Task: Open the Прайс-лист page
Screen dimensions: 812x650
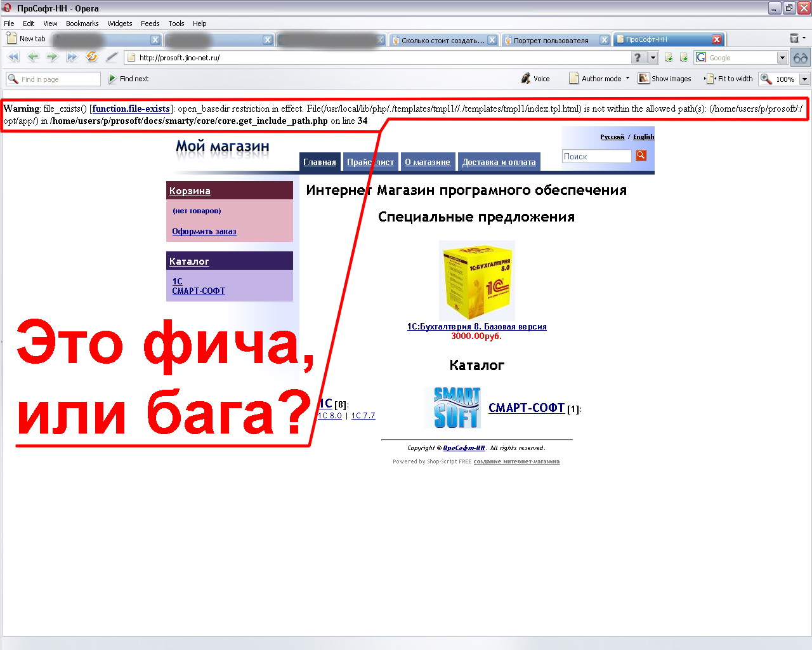Action: coord(370,162)
